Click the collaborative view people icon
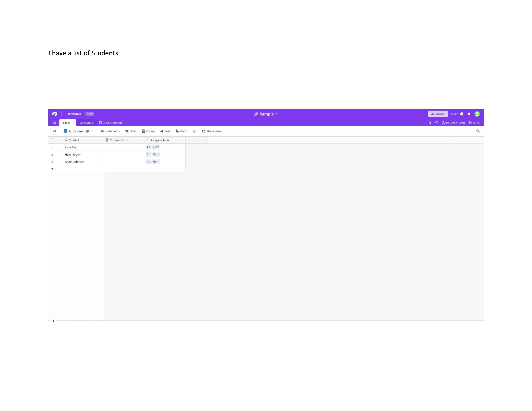This screenshot has height=411, width=532. 87,131
